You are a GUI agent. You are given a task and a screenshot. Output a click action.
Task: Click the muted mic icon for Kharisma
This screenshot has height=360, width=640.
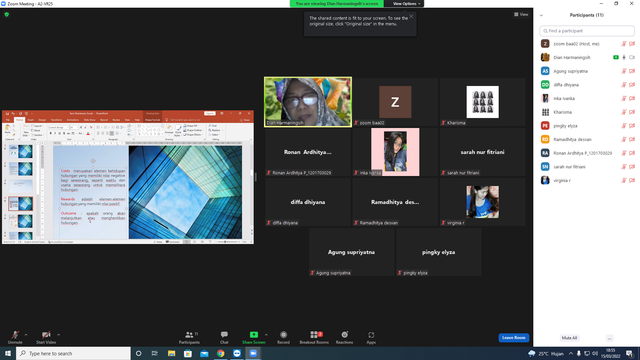pyautogui.click(x=624, y=112)
